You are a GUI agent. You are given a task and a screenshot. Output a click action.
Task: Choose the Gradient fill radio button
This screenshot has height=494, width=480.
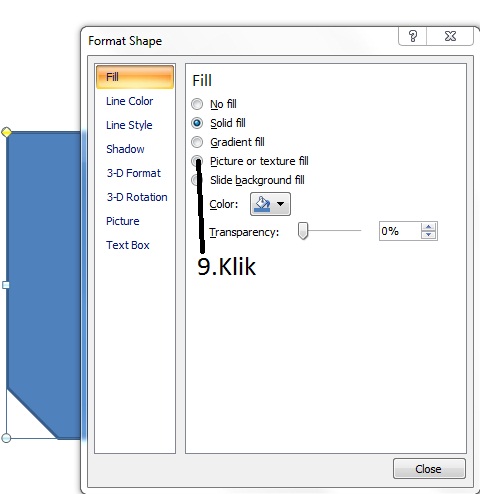point(197,142)
